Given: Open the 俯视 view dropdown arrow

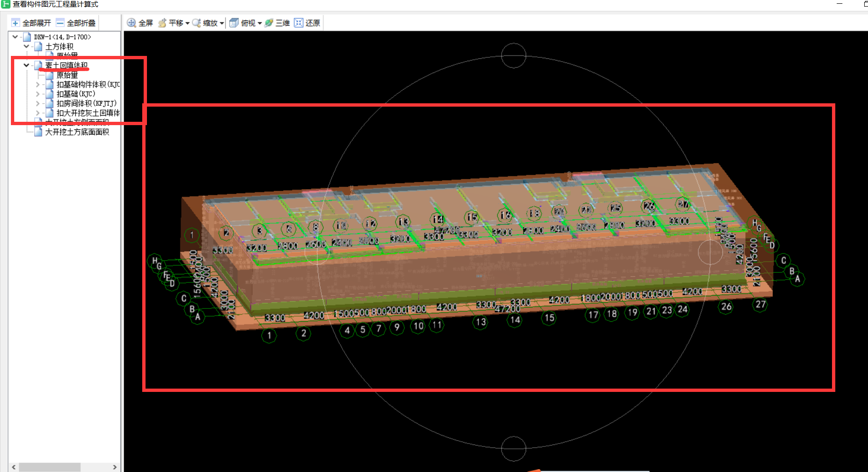Looking at the screenshot, I should click(x=259, y=23).
